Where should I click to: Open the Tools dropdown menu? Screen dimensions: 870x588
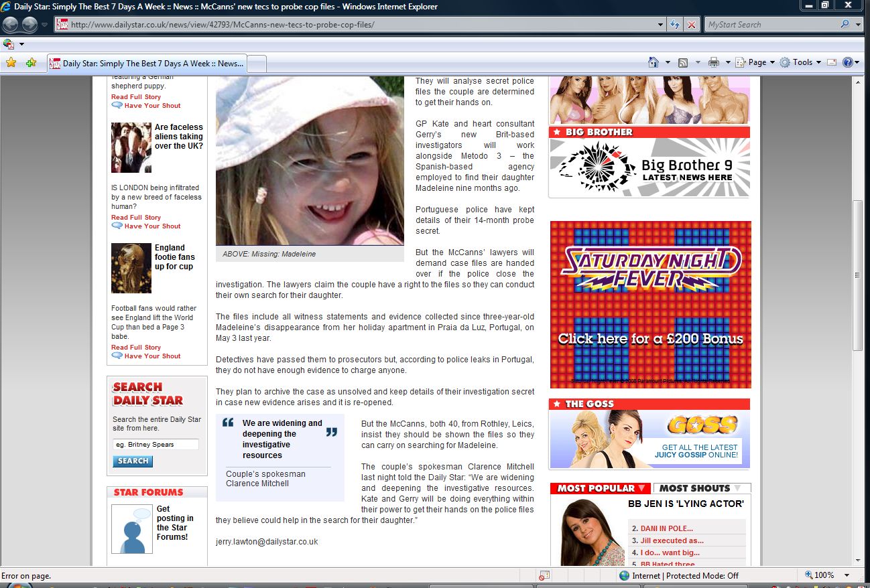(x=802, y=62)
